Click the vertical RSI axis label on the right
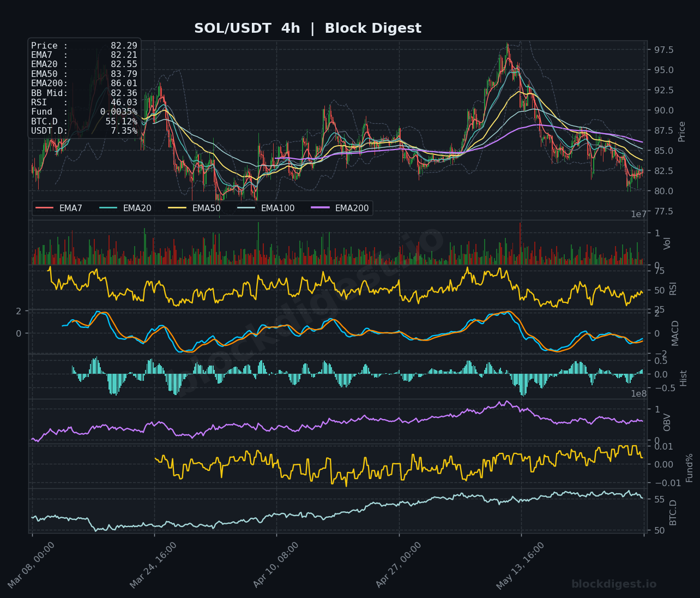This screenshot has width=700, height=598. [x=673, y=288]
